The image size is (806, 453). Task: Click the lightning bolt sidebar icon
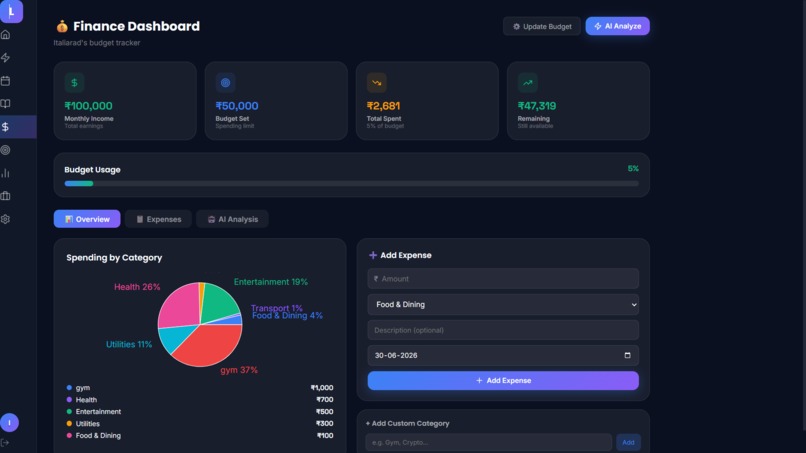(x=6, y=58)
